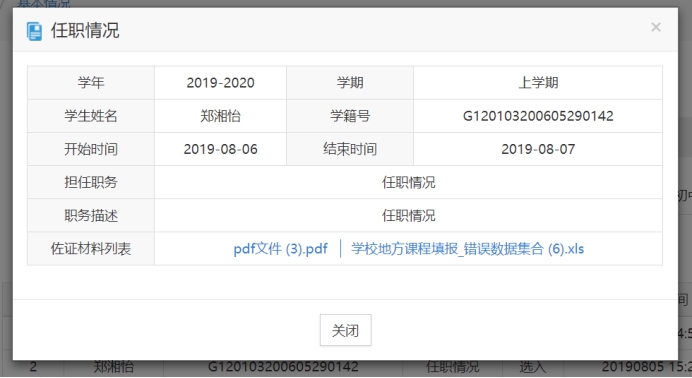The width and height of the screenshot is (692, 378).
Task: Click the 学籍号 label cell
Action: pos(350,116)
